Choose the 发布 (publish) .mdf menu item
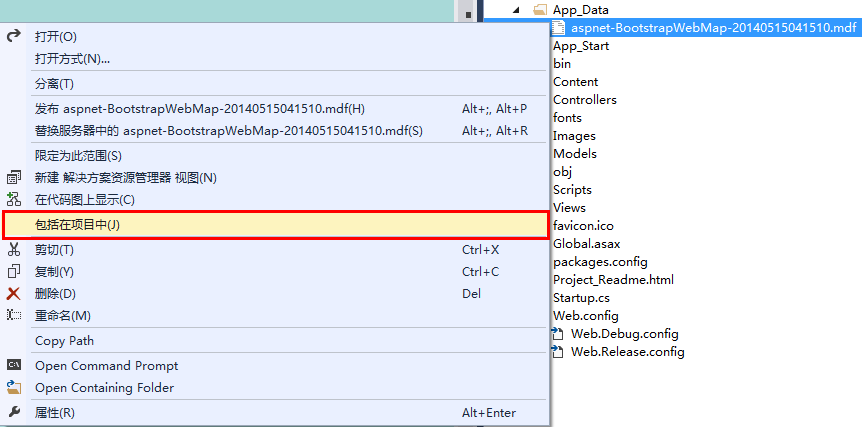This screenshot has height=427, width=862. point(199,108)
